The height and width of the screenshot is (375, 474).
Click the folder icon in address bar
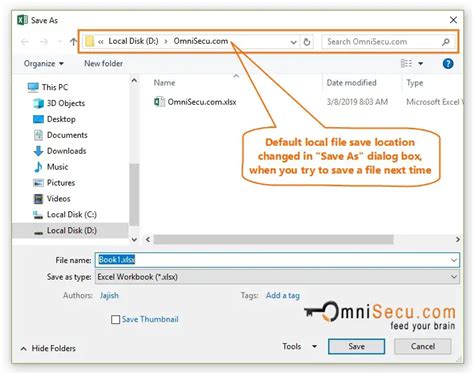pos(89,41)
